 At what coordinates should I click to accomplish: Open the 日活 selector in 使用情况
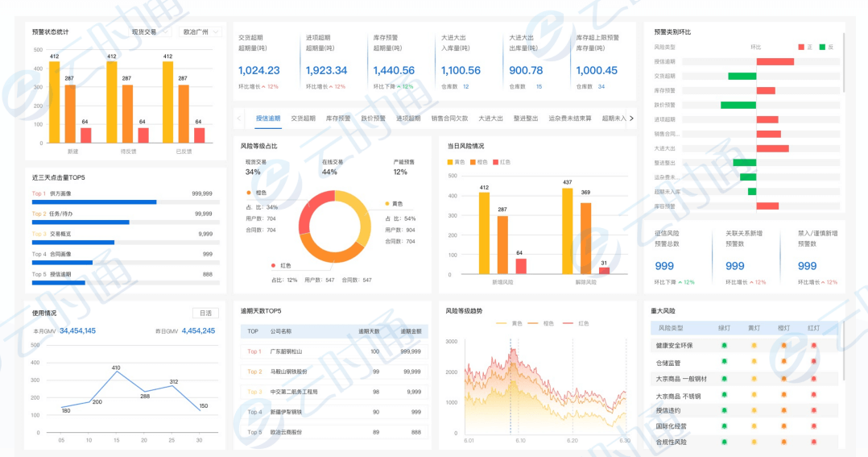[205, 313]
